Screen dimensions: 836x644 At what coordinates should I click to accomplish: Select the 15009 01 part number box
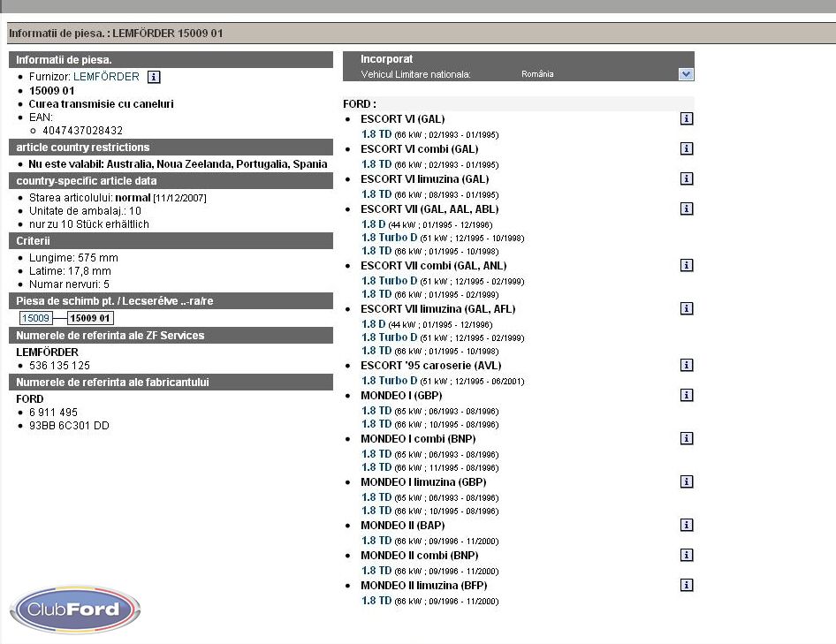[91, 318]
